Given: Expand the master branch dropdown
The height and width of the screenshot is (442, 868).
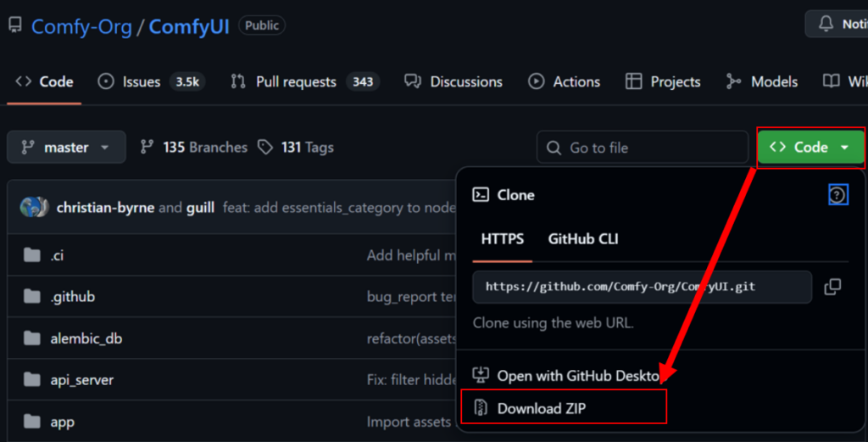Looking at the screenshot, I should pyautogui.click(x=66, y=148).
